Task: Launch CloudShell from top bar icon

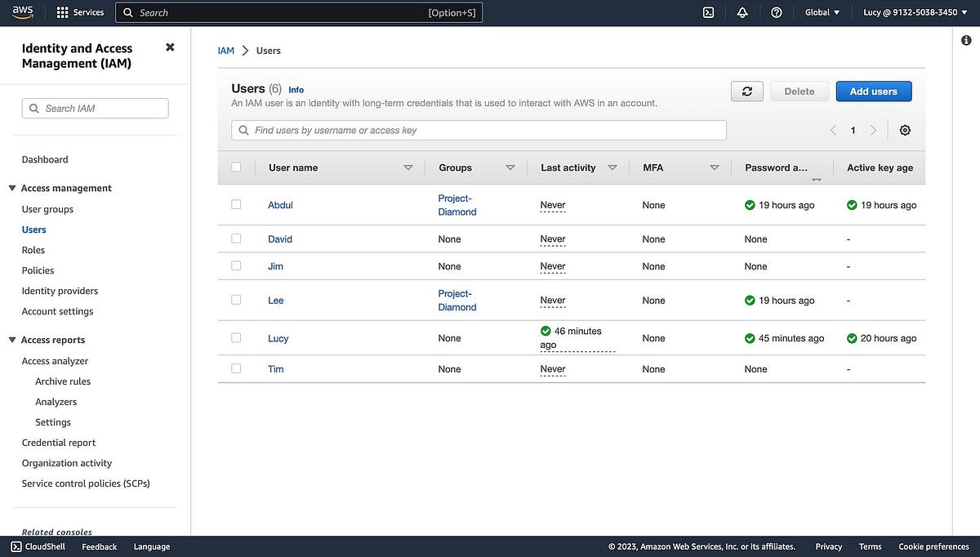Action: [x=709, y=12]
